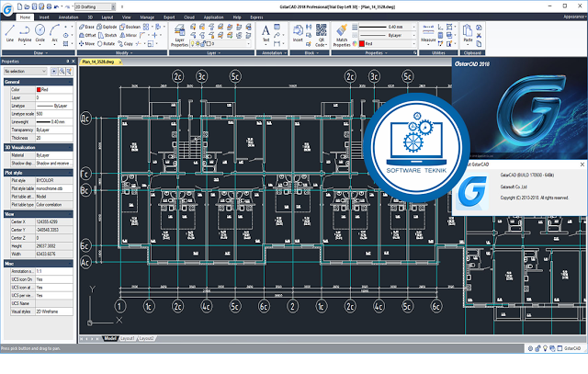The height and width of the screenshot is (374, 588).
Task: Switch to the View ribbon tab
Action: pyautogui.click(x=127, y=17)
